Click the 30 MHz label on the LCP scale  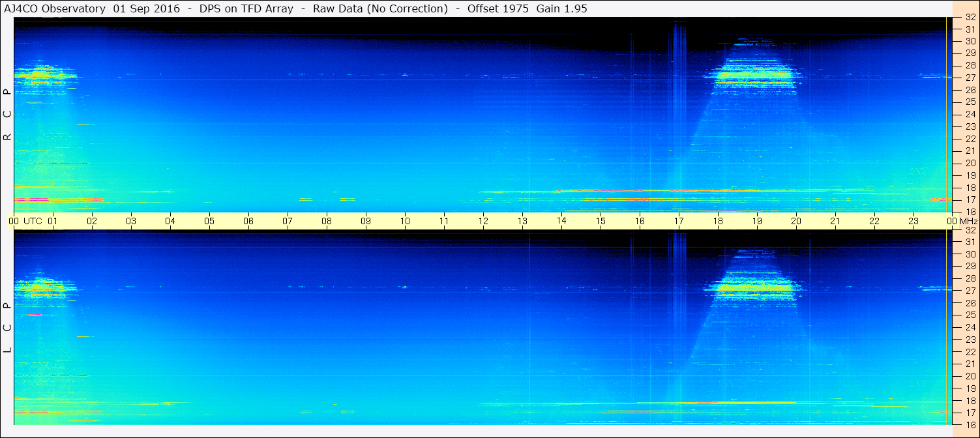coord(970,254)
